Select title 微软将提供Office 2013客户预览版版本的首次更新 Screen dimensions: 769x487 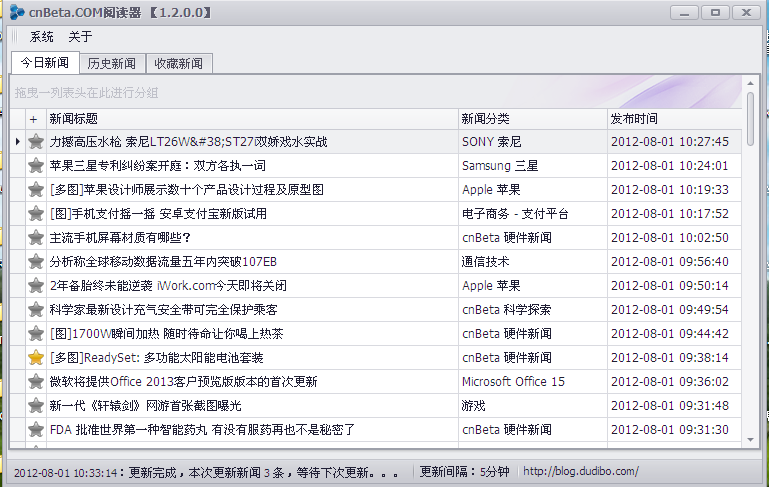(183, 382)
